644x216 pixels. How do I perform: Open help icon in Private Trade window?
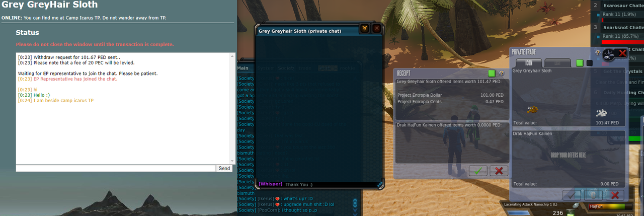(598, 52)
